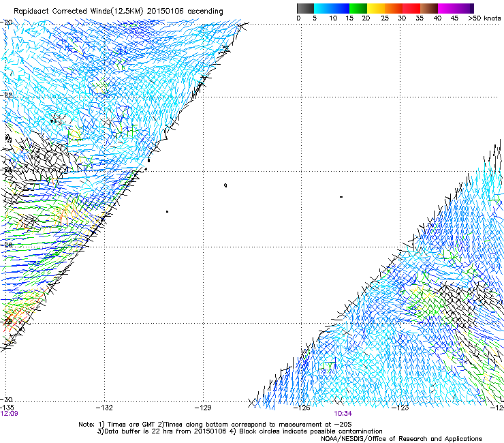The image size is (504, 443).
Task: Click the island dot near -130 longitude, -25 latitude
Action: [167, 211]
